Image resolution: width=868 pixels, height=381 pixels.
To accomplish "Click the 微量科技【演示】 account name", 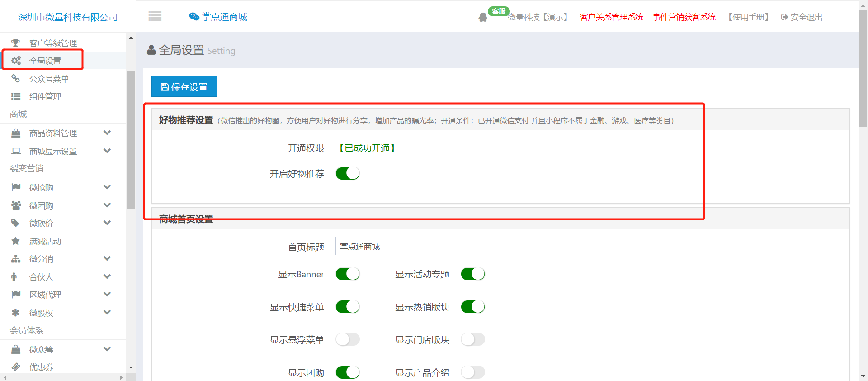I will pyautogui.click(x=538, y=17).
